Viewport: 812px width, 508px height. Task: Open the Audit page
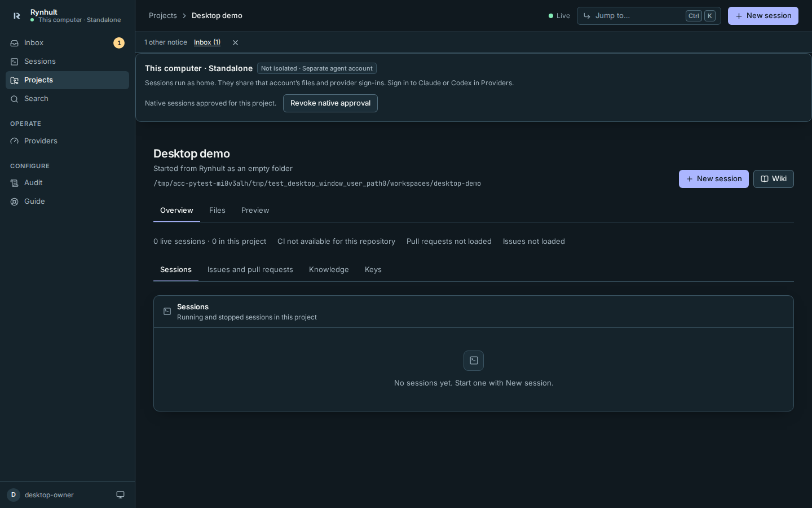67,183
